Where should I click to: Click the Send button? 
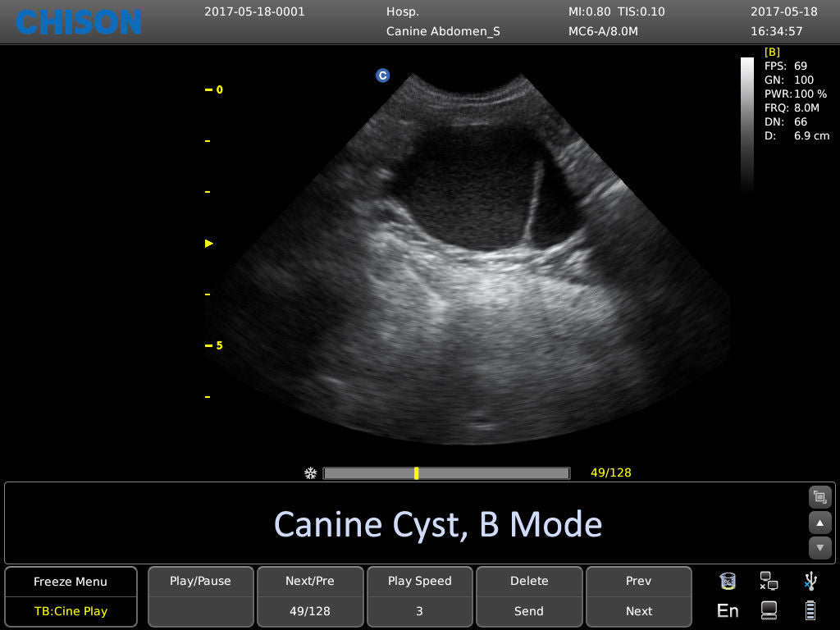(529, 610)
